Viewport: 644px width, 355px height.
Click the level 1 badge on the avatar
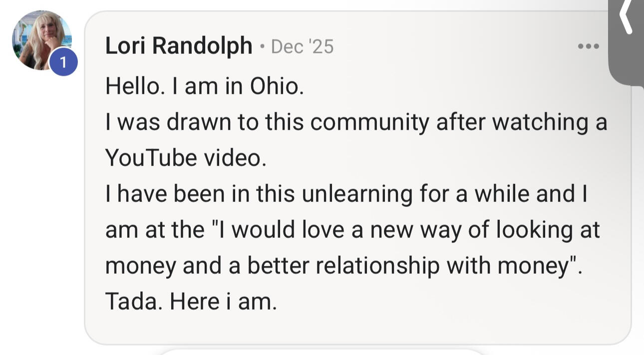[x=63, y=62]
